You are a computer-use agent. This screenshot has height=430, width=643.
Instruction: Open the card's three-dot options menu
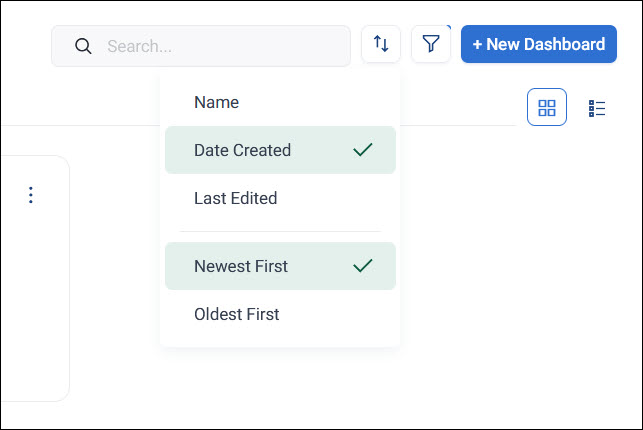pos(31,195)
